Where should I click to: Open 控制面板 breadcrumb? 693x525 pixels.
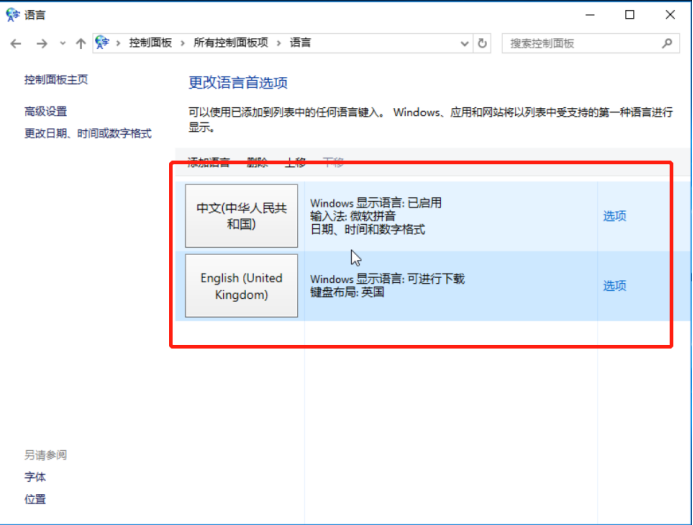point(150,43)
